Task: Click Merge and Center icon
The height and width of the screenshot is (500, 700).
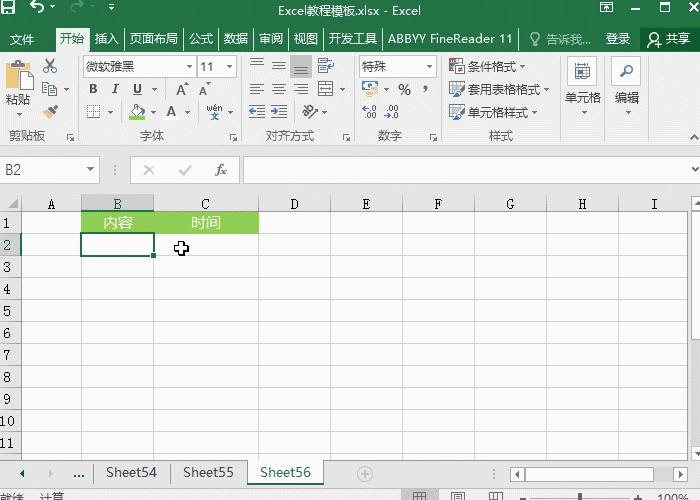Action: point(325,89)
